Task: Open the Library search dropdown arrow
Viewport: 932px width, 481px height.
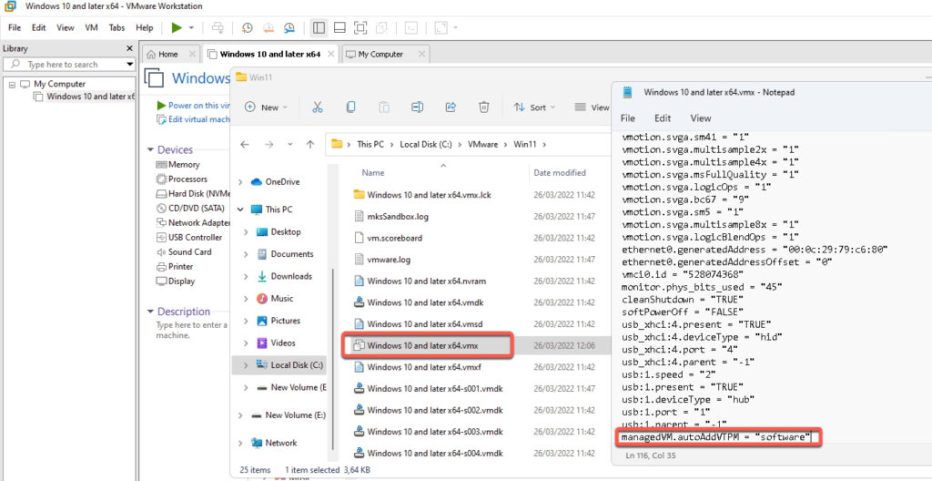Action: click(130, 64)
